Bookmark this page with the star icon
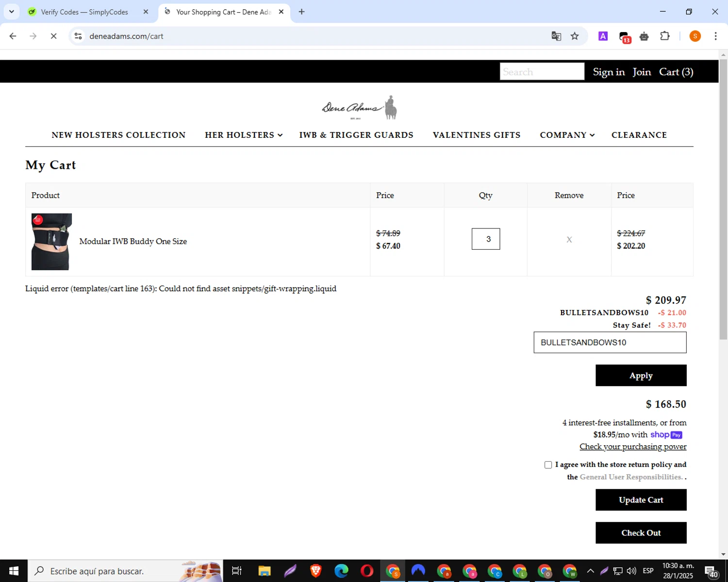The width and height of the screenshot is (728, 582). (575, 36)
